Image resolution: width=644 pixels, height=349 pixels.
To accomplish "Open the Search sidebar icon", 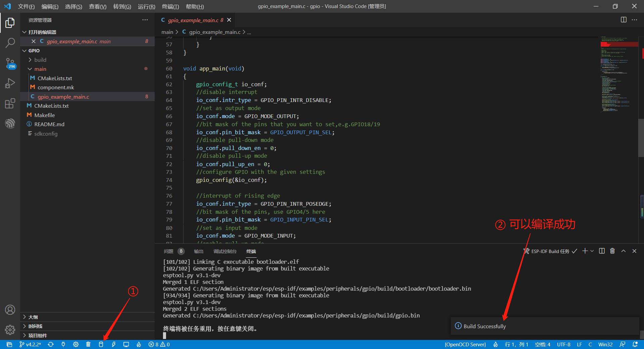I will [10, 43].
